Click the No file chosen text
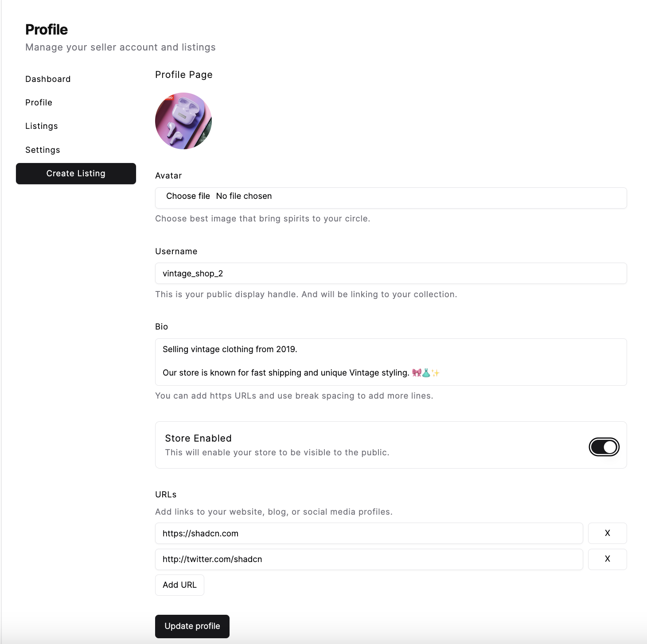Image resolution: width=647 pixels, height=644 pixels. pos(244,196)
